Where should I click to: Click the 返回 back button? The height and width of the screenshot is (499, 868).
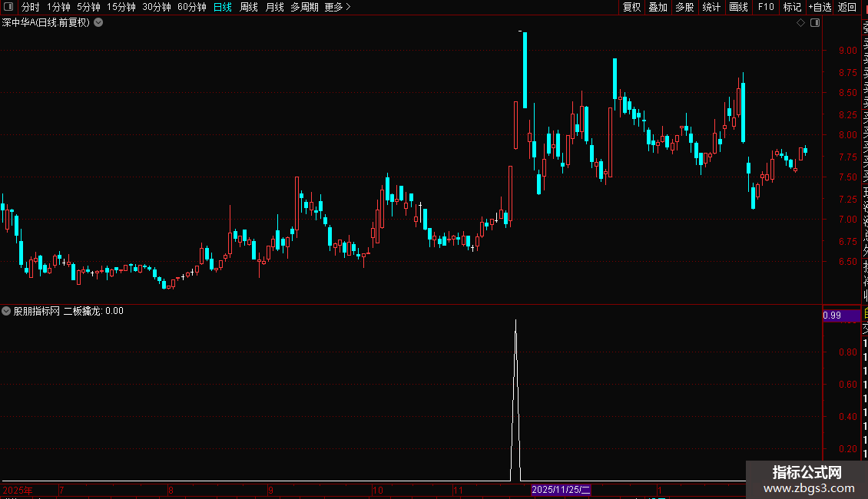click(847, 7)
